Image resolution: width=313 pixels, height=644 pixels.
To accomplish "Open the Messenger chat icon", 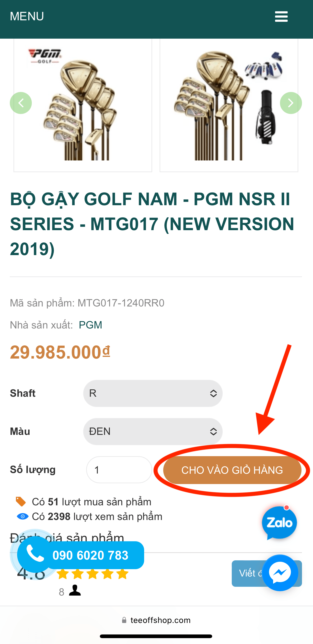I will point(280,573).
